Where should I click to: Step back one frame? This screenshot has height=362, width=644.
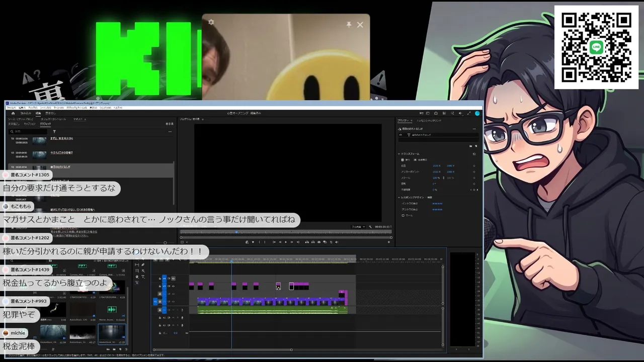(280, 242)
